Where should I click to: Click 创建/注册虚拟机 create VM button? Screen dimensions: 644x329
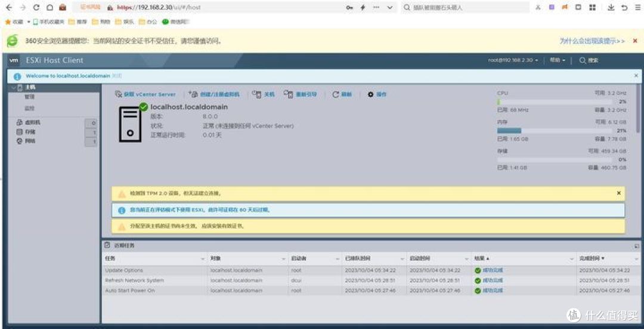pos(214,94)
